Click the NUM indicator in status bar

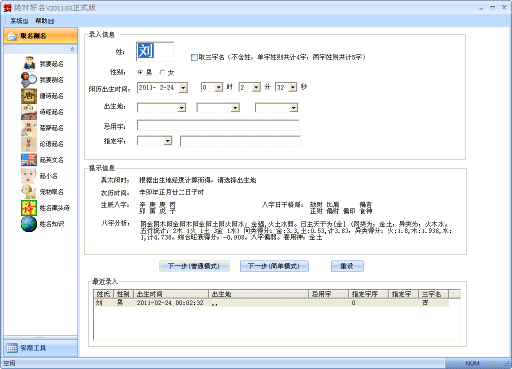(x=472, y=363)
